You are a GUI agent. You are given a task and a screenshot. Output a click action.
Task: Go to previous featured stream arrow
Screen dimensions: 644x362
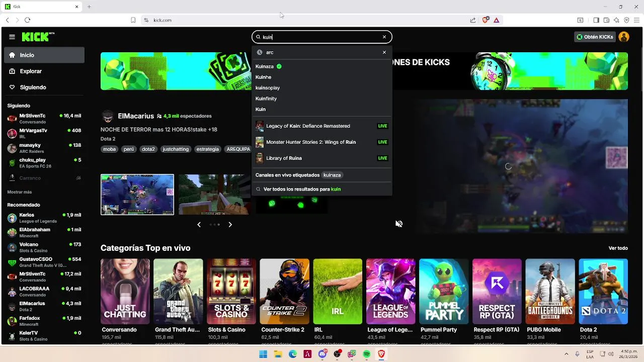199,225
